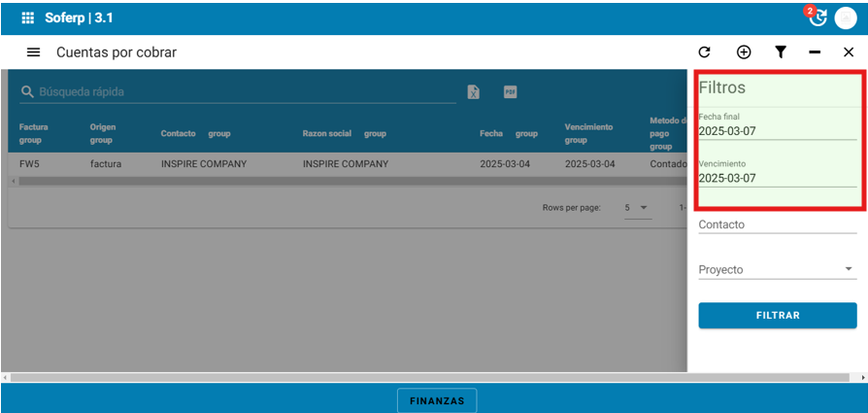This screenshot has height=413, width=868.
Task: Sort by the Razon social column header
Action: click(327, 133)
